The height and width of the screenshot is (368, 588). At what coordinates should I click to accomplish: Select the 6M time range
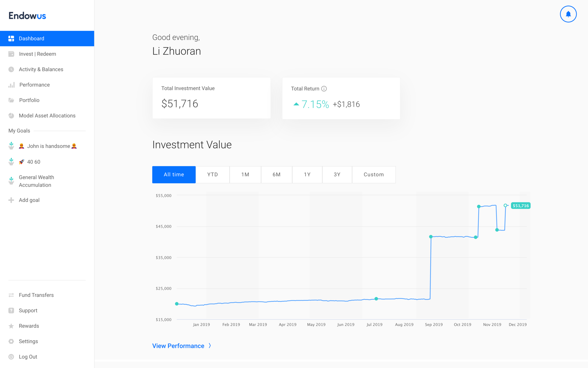click(x=276, y=174)
